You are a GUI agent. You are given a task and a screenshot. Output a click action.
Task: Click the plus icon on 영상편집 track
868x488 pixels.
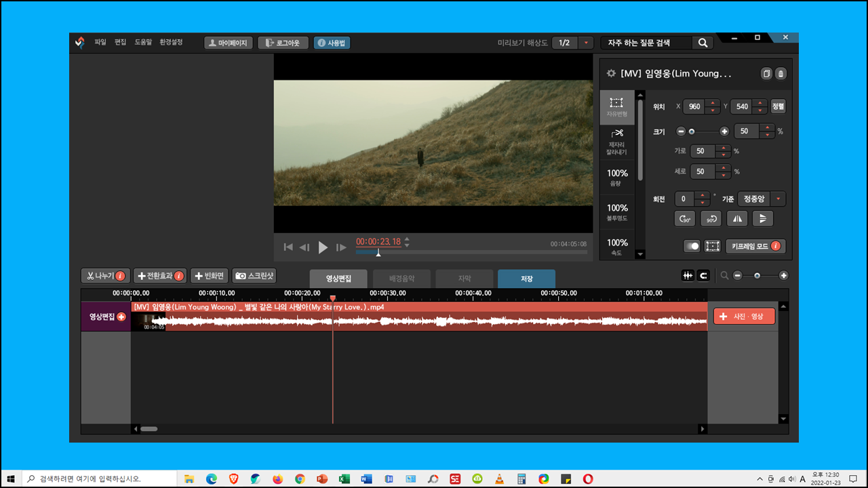pos(121,317)
